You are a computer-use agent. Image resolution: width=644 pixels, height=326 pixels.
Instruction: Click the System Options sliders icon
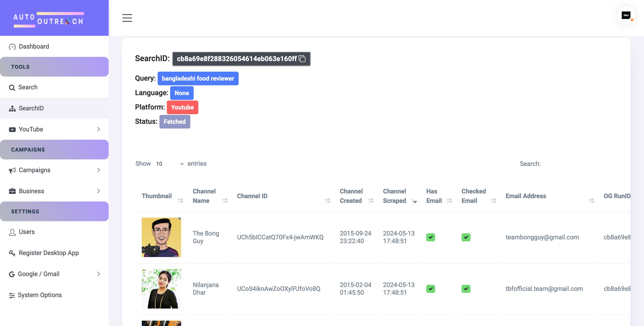[12, 295]
